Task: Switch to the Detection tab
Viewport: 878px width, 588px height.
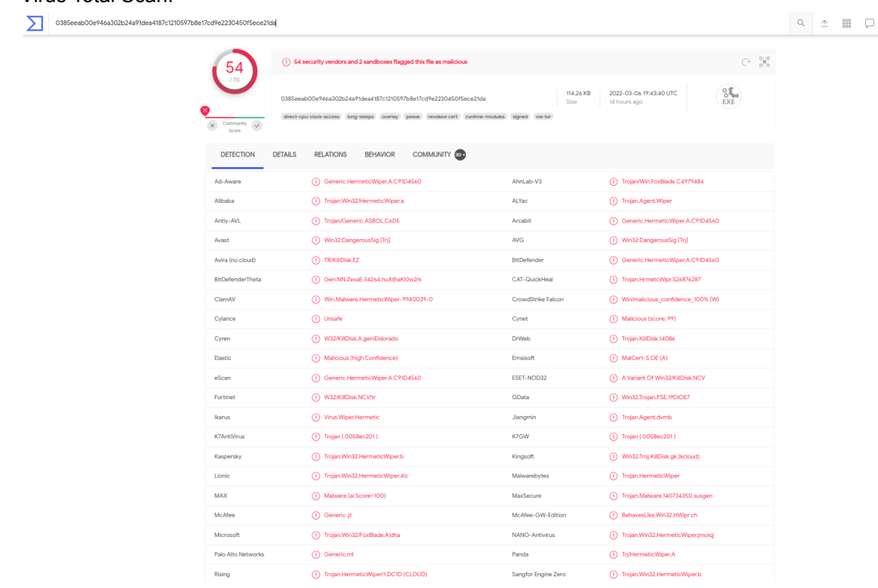Action: point(238,155)
